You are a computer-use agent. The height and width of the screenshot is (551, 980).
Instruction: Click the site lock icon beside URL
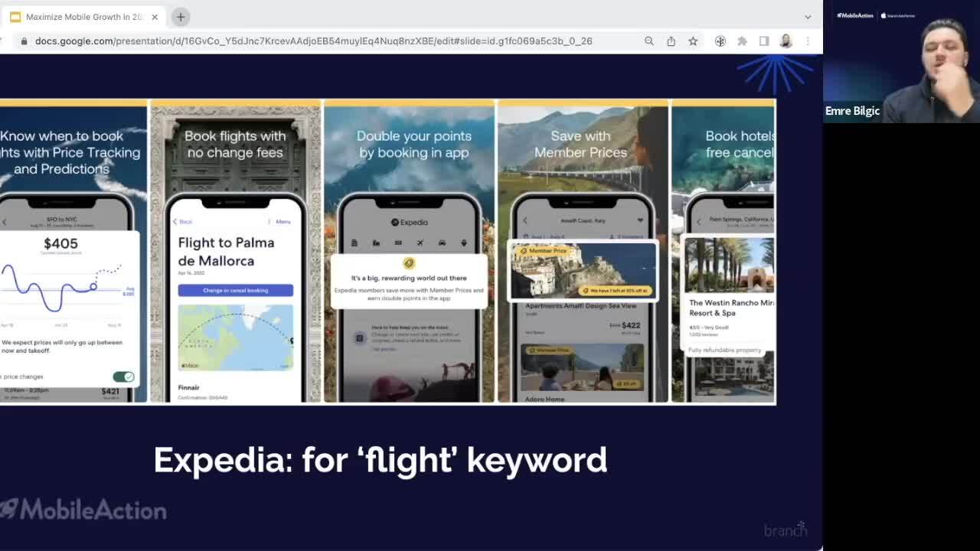pyautogui.click(x=24, y=41)
